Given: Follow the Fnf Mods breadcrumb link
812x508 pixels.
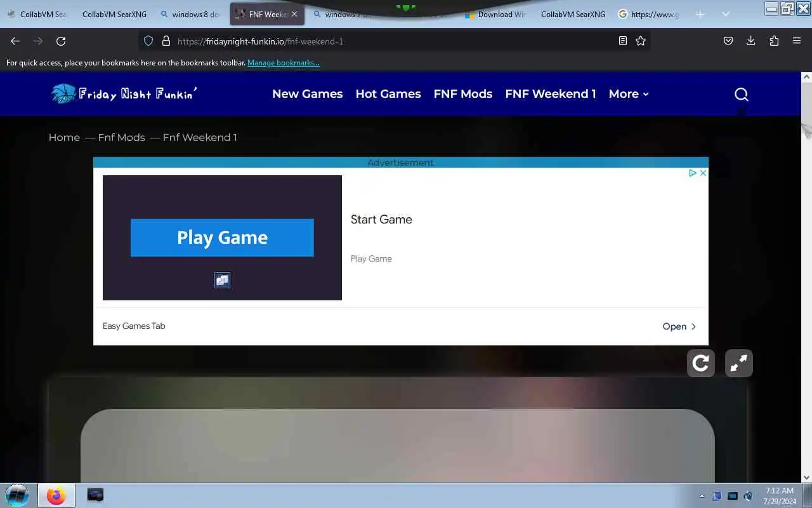Looking at the screenshot, I should point(121,137).
